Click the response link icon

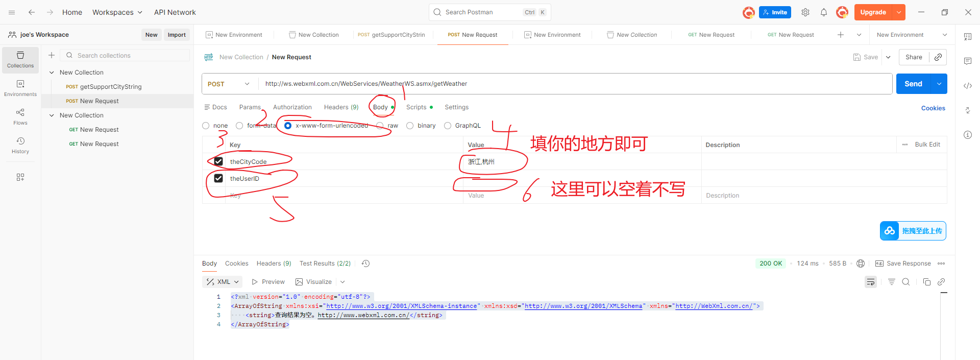tap(941, 282)
